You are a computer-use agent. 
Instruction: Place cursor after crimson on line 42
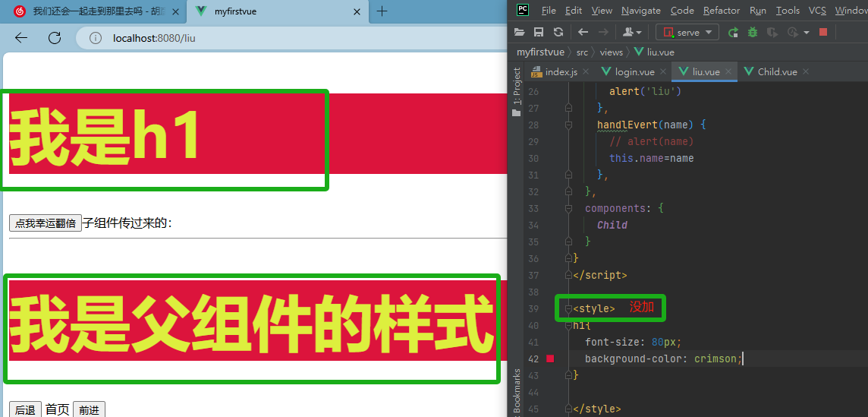pos(742,359)
